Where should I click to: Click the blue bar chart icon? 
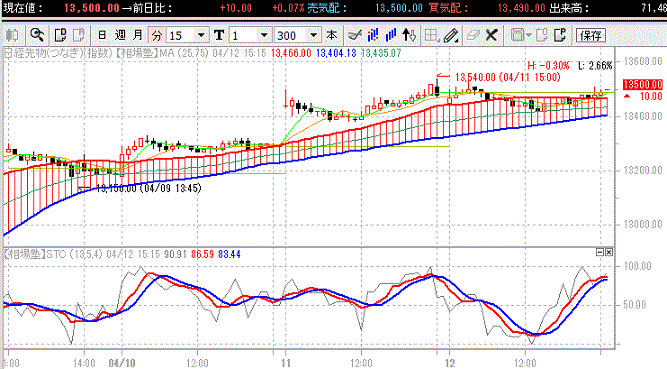click(391, 35)
